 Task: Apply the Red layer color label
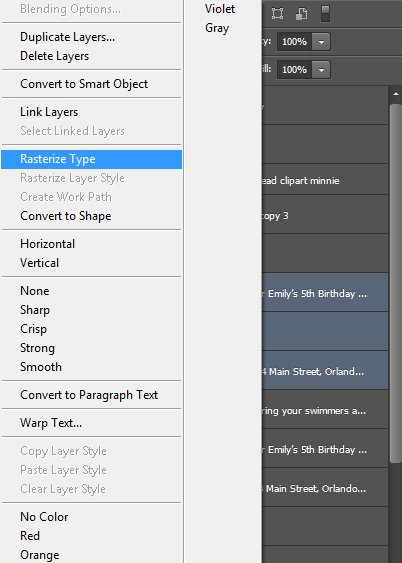click(30, 536)
